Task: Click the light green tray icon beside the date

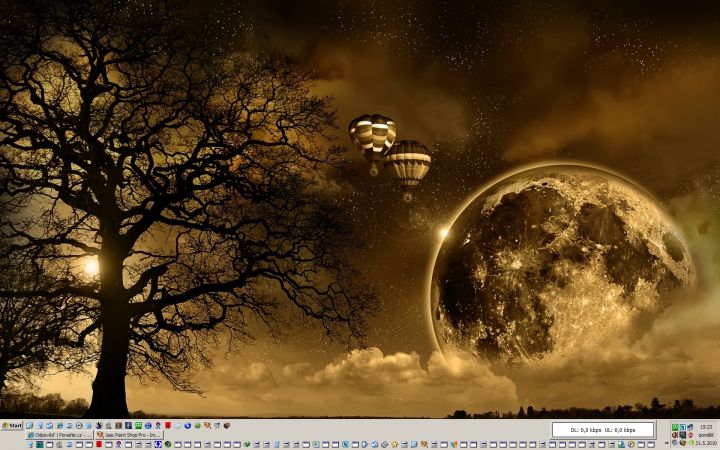Action: [x=691, y=442]
